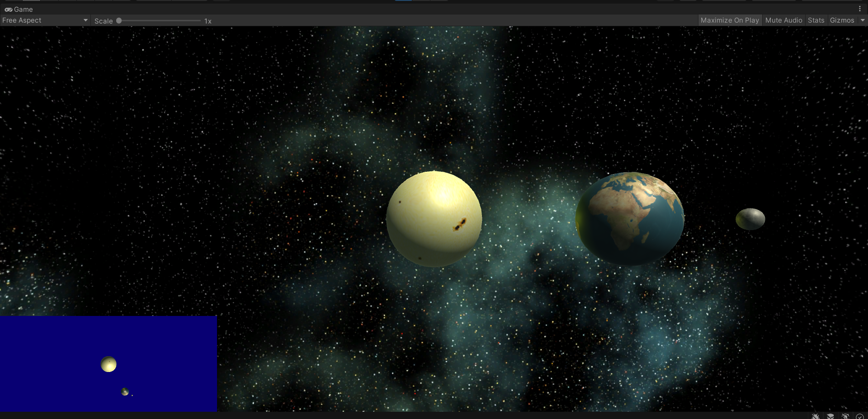This screenshot has height=419, width=868.
Task: Click the blue camera preview inset
Action: coord(108,364)
